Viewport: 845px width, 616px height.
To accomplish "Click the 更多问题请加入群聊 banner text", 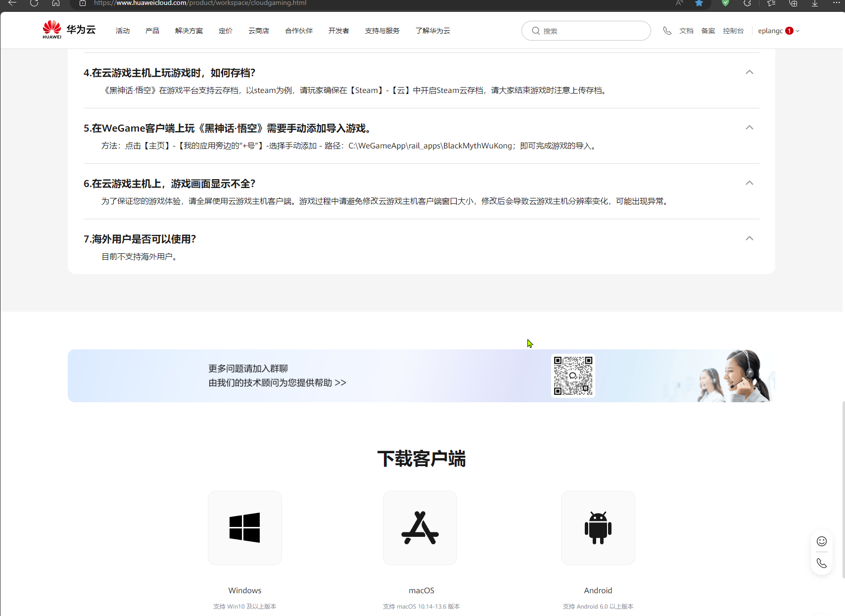I will pyautogui.click(x=248, y=369).
